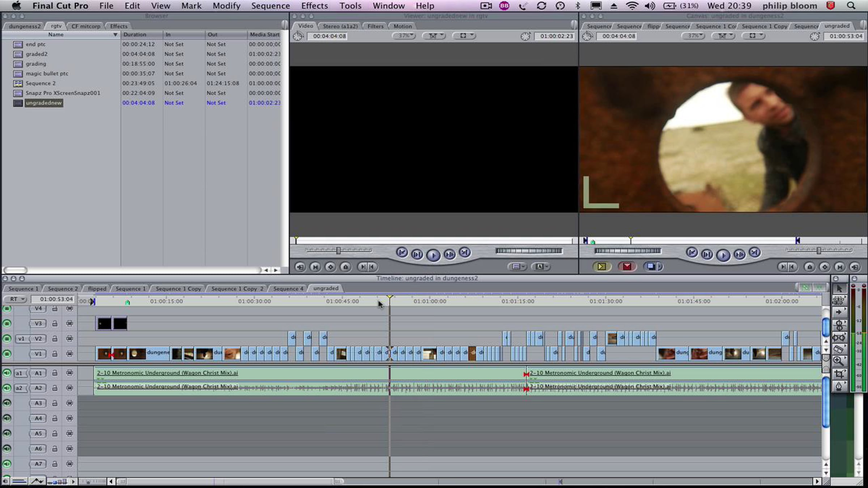The image size is (868, 488).
Task: Click Match Frame button in the Canvas
Action: tap(855, 267)
